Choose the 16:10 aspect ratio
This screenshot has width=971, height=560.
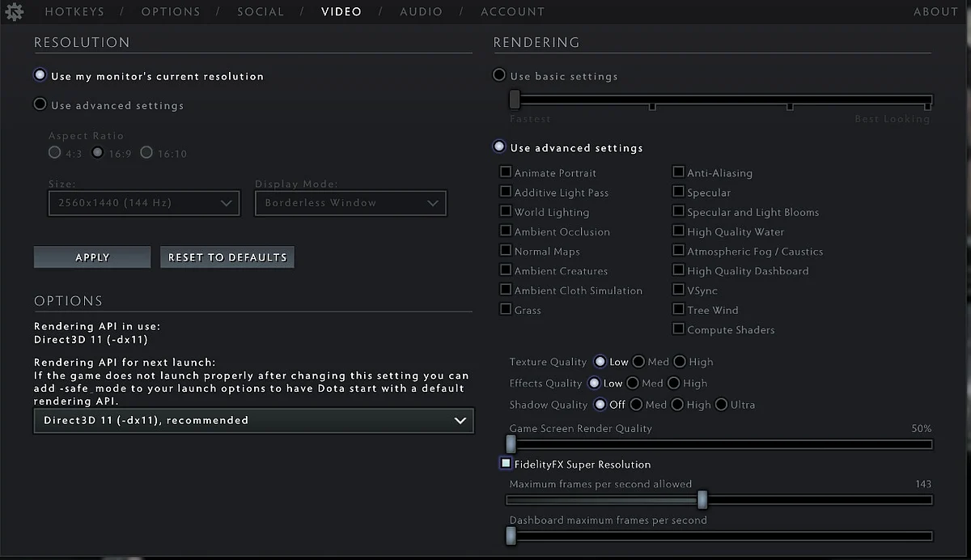(x=146, y=152)
